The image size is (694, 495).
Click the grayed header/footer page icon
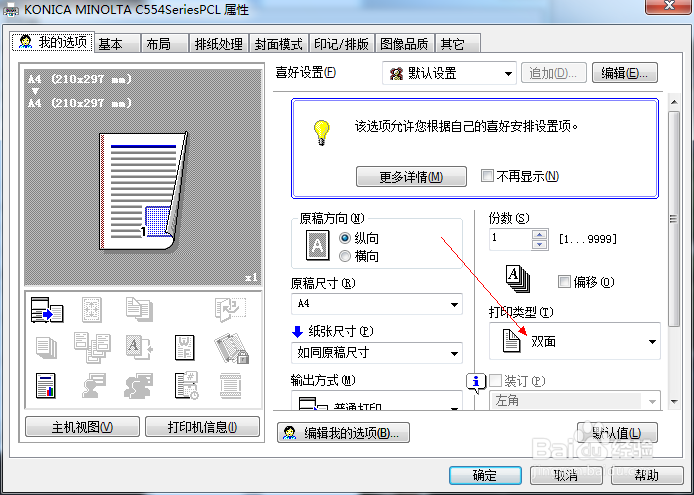coord(230,386)
